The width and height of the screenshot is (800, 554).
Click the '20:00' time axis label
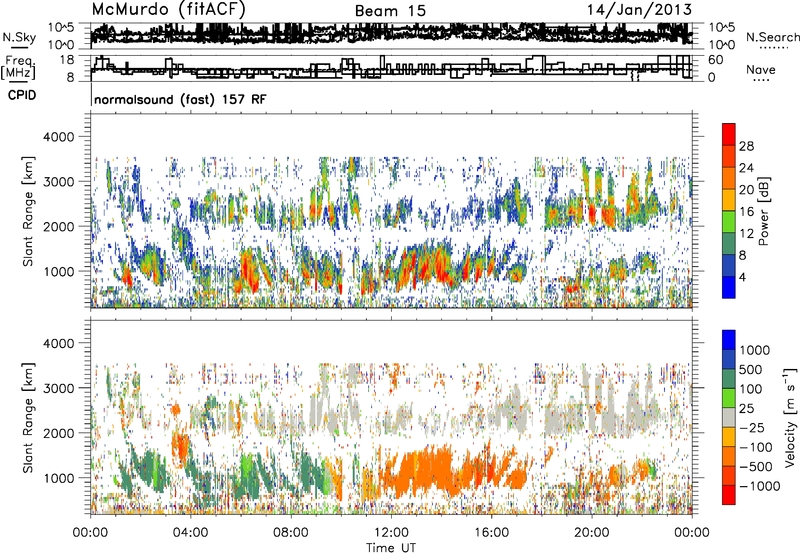591,533
